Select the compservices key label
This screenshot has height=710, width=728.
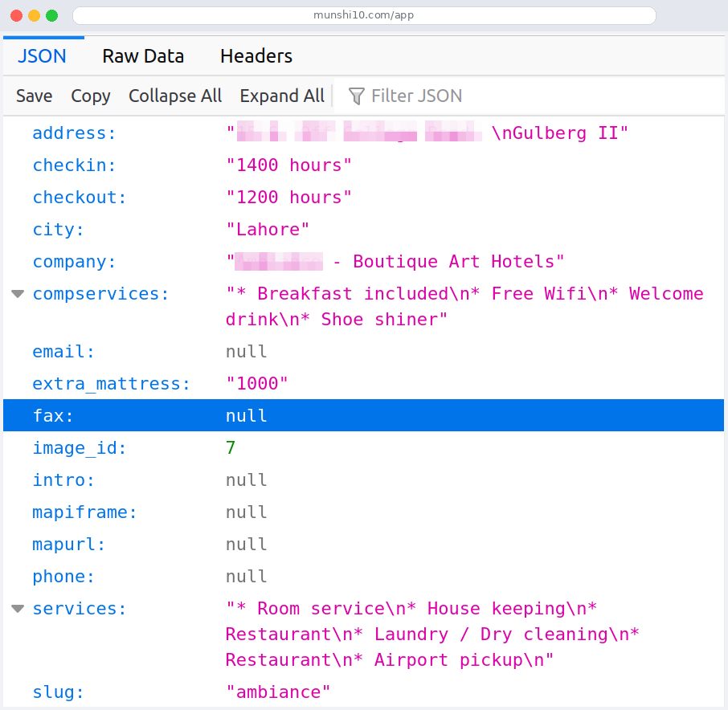100,294
